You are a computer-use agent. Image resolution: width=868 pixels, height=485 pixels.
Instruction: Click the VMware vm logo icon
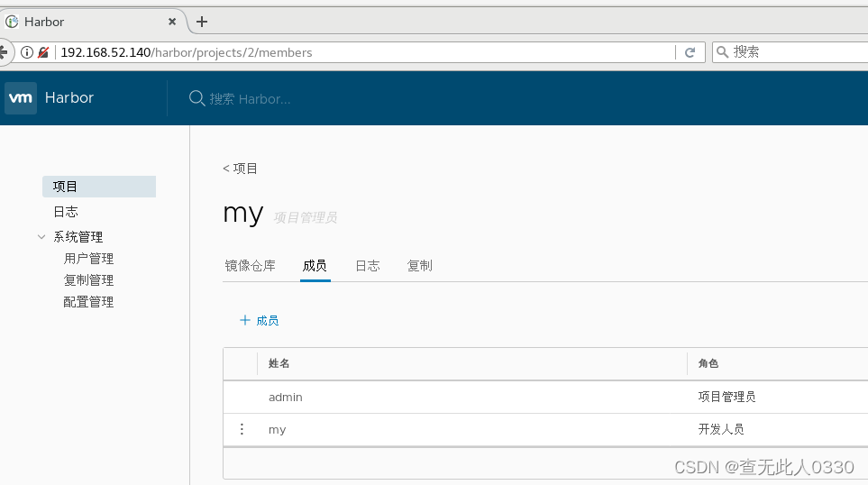(21, 98)
